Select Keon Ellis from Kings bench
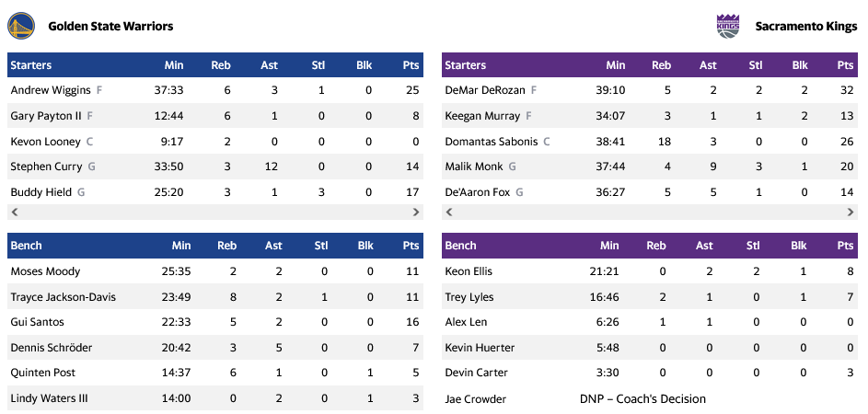 point(469,271)
